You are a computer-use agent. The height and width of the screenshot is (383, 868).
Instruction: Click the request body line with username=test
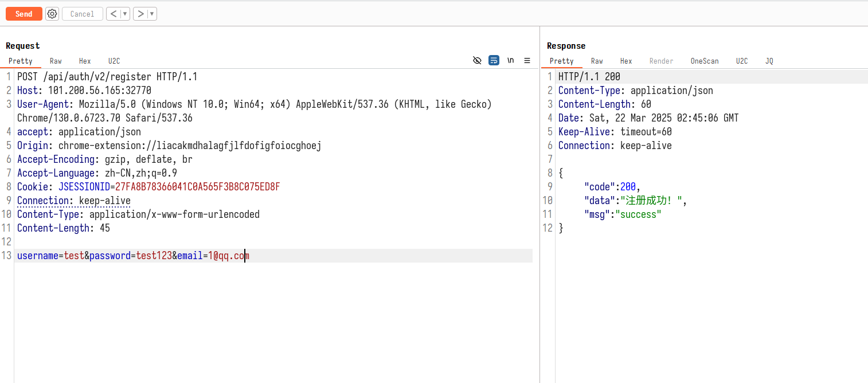pos(133,256)
